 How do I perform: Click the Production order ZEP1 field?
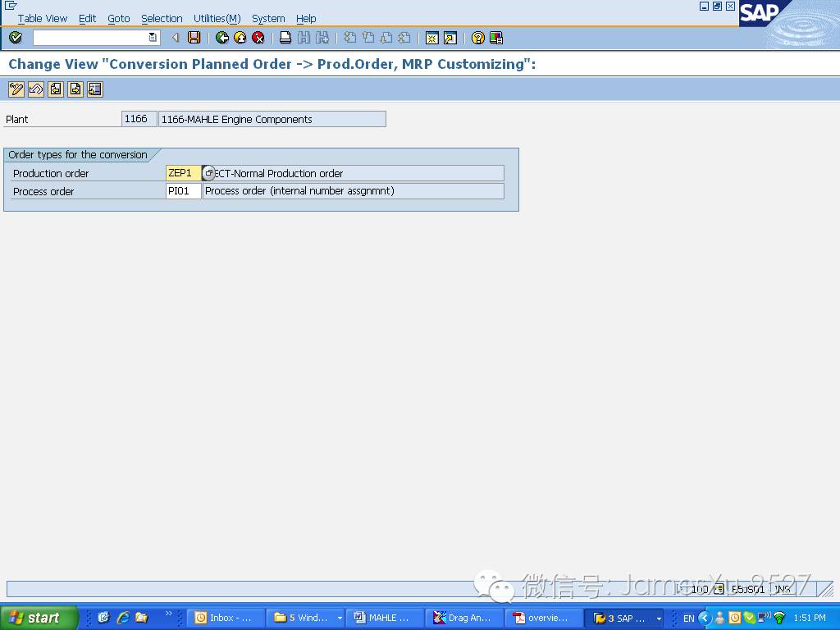pyautogui.click(x=183, y=173)
